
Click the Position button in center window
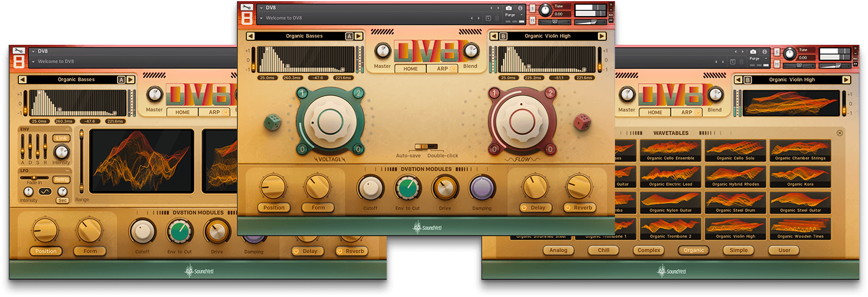[274, 208]
